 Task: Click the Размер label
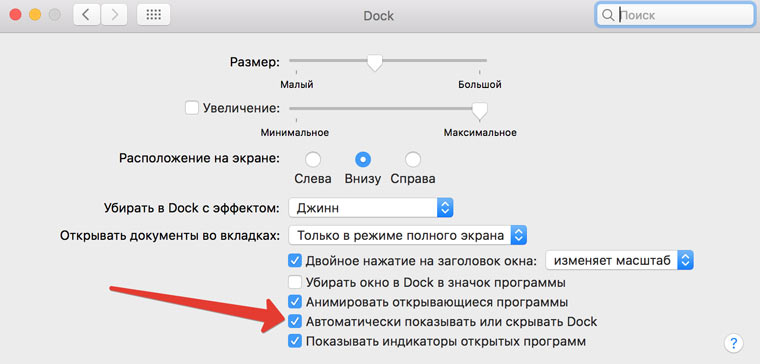pyautogui.click(x=255, y=62)
